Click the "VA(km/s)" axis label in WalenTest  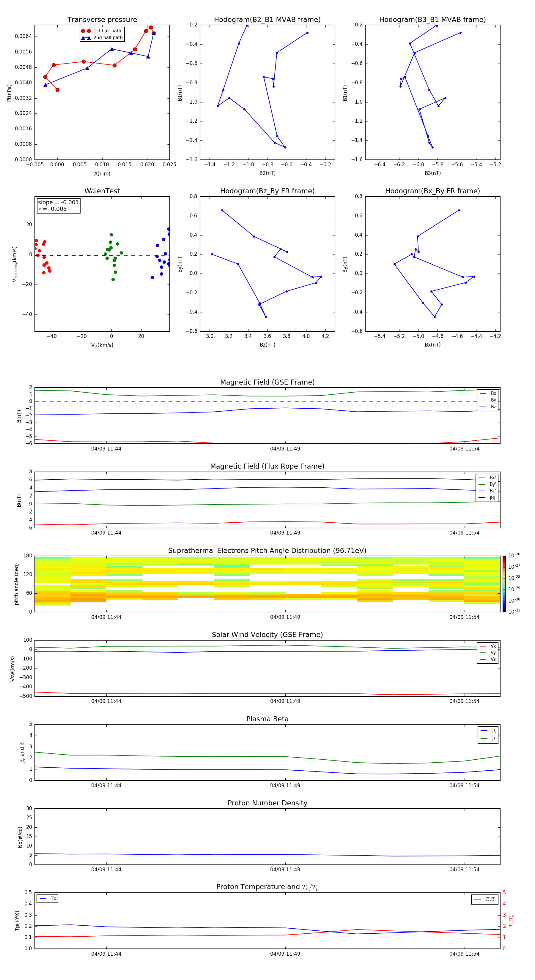point(102,345)
